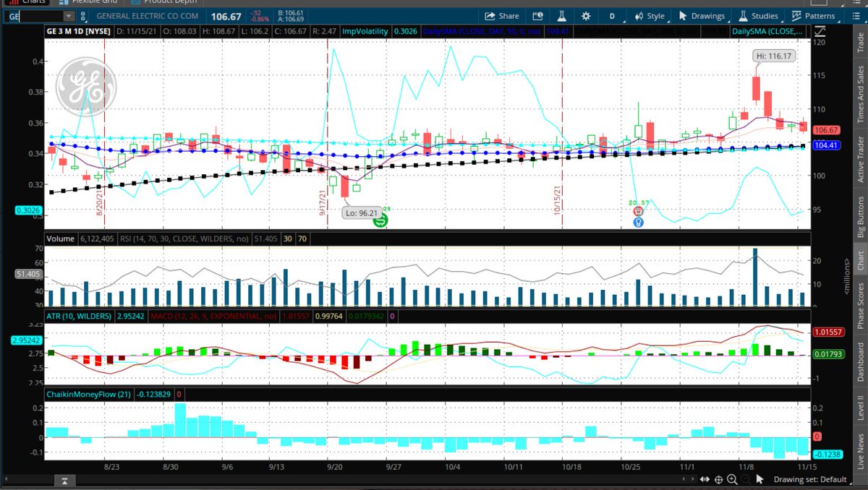Click the Lo: 96.21 price bubble
Screen dimensions: 868x490
click(360, 213)
